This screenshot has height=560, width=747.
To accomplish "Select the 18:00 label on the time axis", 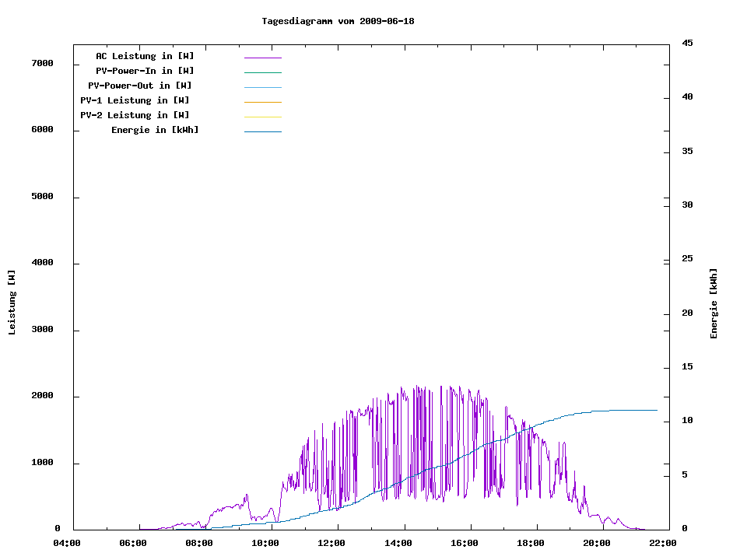I will click(x=531, y=544).
